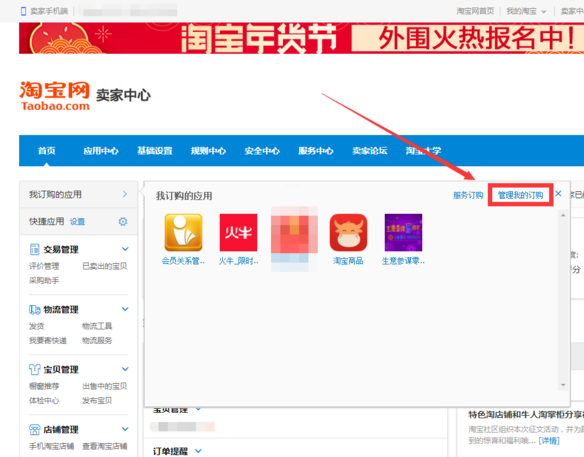Click the 卖家手机端 text link

point(49,11)
